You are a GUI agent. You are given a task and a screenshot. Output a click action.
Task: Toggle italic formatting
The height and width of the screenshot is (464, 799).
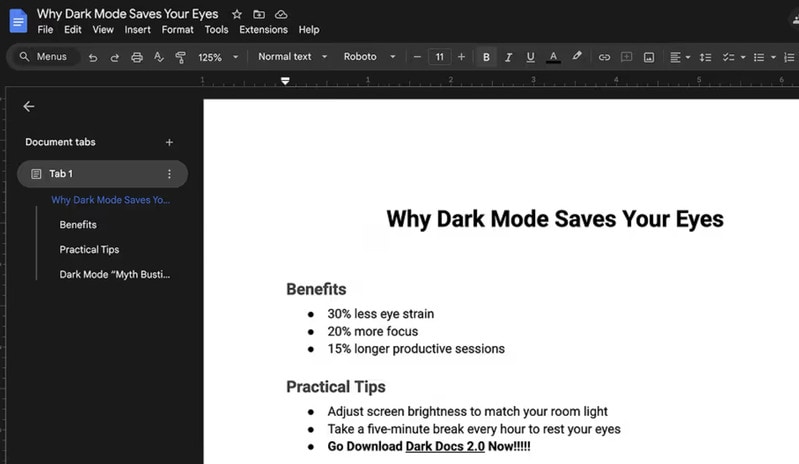508,57
